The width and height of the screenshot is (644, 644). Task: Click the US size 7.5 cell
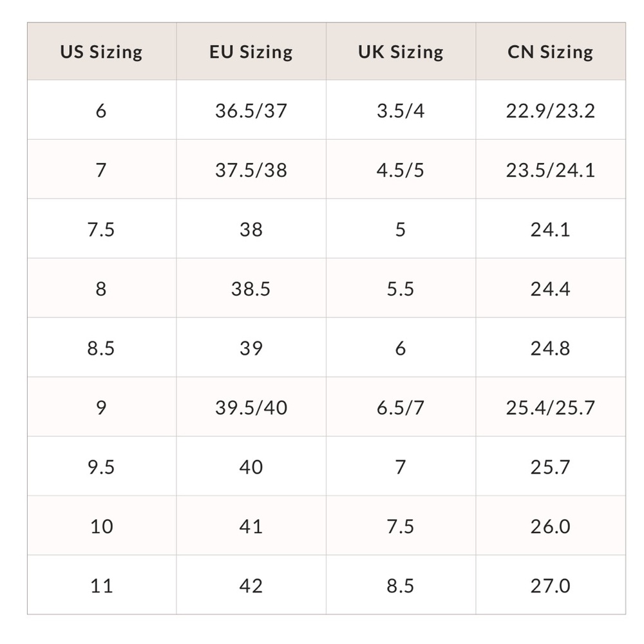pos(101,229)
